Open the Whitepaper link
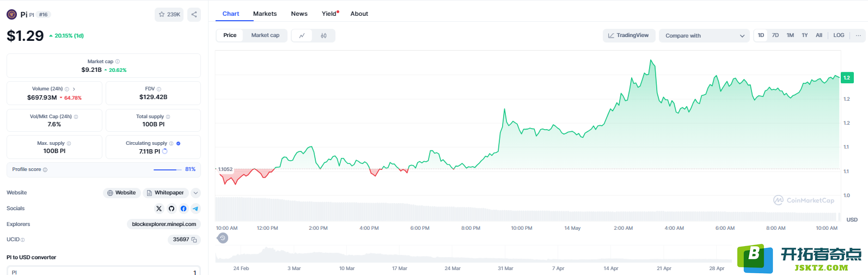868x275 pixels. click(166, 193)
